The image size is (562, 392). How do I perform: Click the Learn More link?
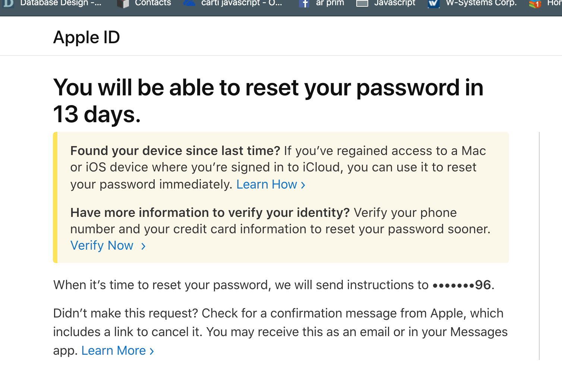click(x=113, y=351)
